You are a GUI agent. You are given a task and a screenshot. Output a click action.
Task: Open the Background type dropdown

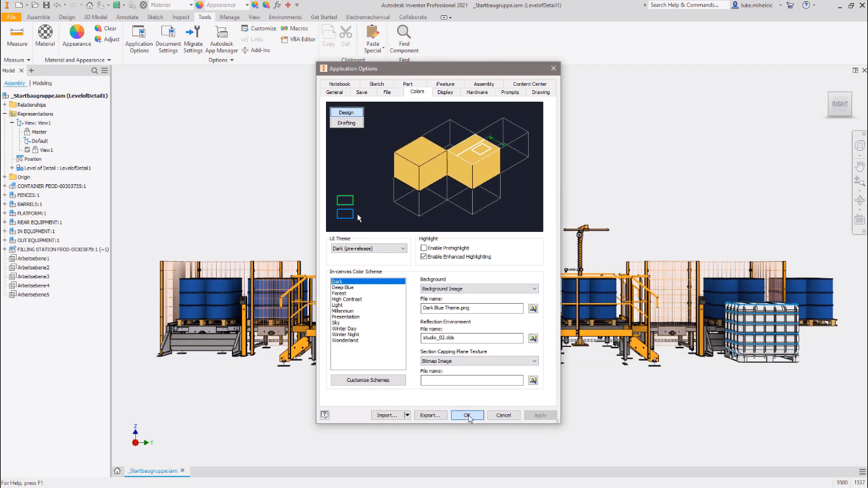(x=479, y=288)
